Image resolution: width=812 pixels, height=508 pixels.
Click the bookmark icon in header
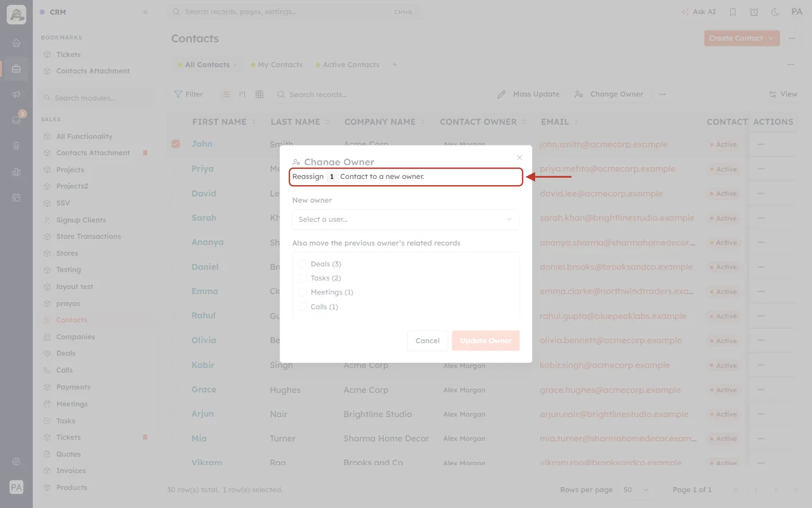coord(733,12)
